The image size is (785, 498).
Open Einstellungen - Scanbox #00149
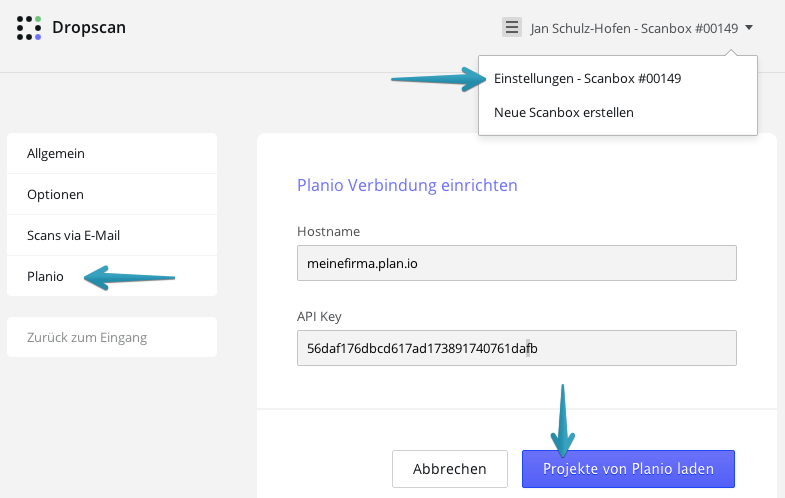coord(587,79)
